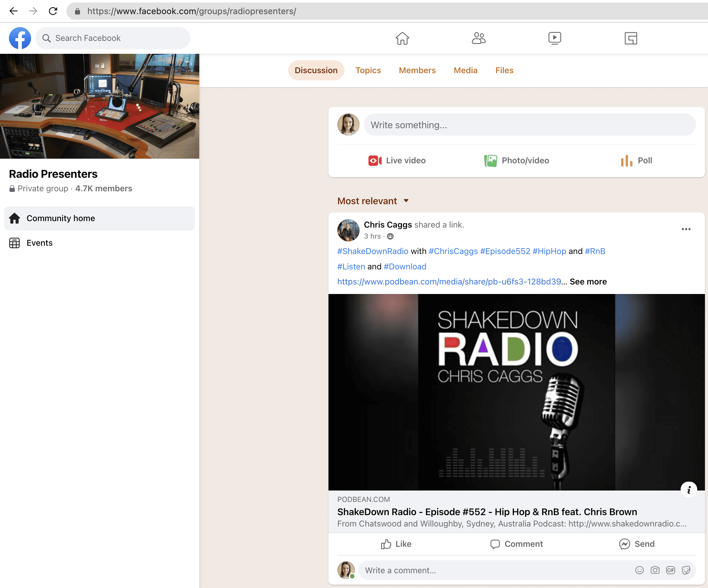Switch to the Discussion tab
Viewport: 708px width, 588px height.
tap(316, 70)
